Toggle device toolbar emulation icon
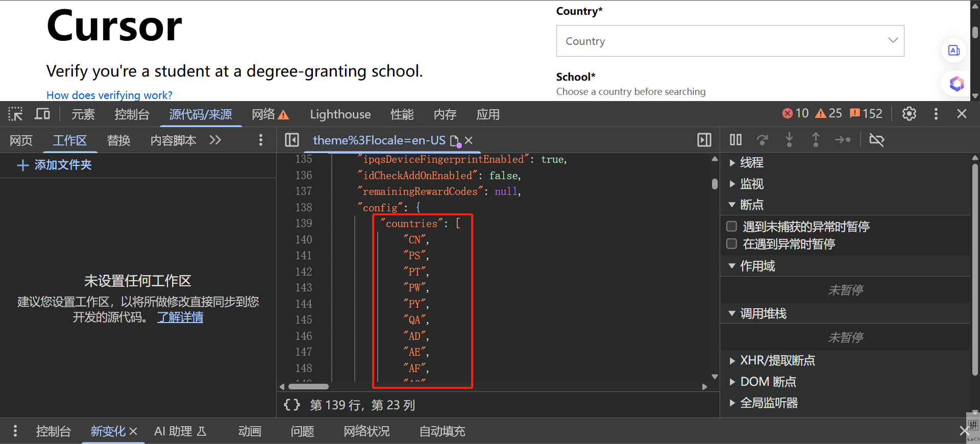The width and height of the screenshot is (980, 444). [x=42, y=114]
